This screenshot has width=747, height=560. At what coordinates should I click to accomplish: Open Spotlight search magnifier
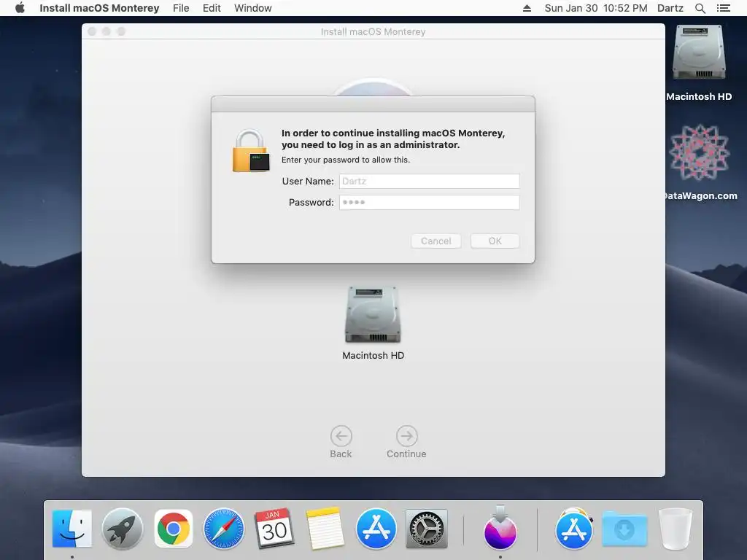tap(700, 8)
